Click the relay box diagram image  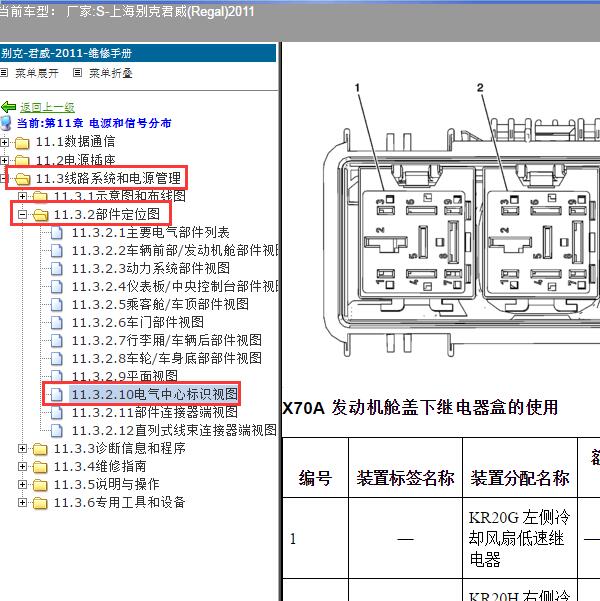pyautogui.click(x=461, y=220)
